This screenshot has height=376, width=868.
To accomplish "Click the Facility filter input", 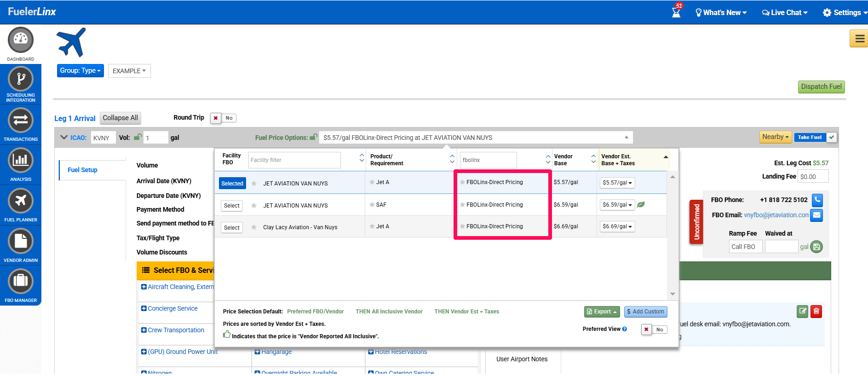I will point(294,160).
